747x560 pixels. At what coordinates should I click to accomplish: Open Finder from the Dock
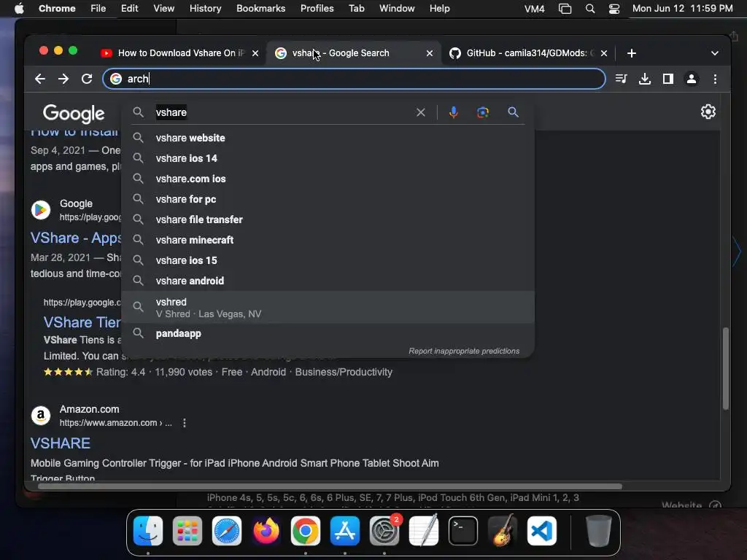coord(148,531)
